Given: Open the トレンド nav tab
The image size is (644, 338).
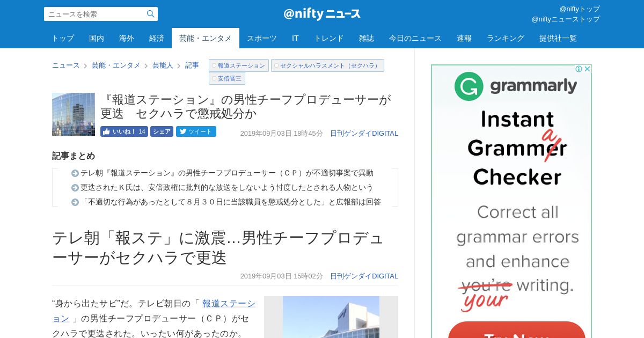Looking at the screenshot, I should [x=329, y=38].
